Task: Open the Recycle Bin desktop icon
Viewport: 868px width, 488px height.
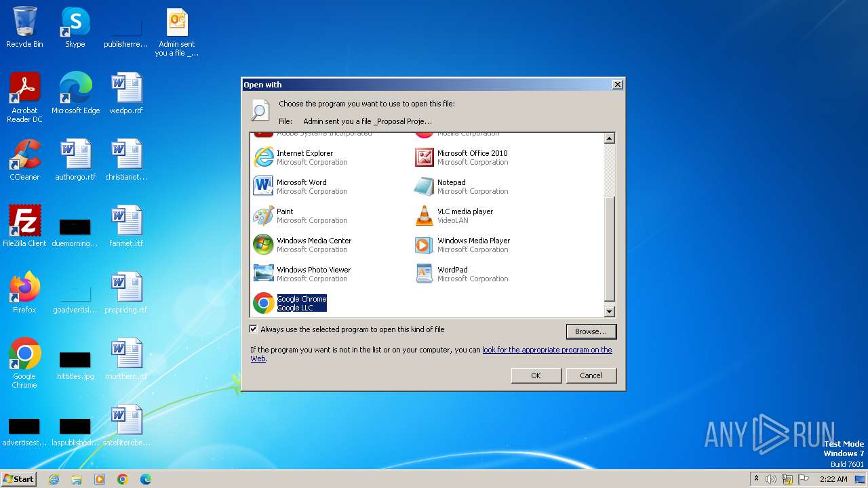Action: click(24, 27)
